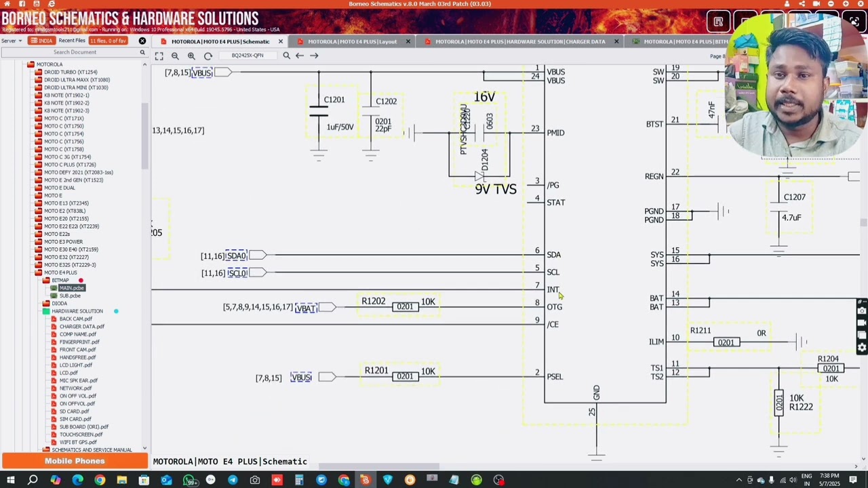Go to previous search result arrow
Screen dimensions: 868x488
(300, 56)
